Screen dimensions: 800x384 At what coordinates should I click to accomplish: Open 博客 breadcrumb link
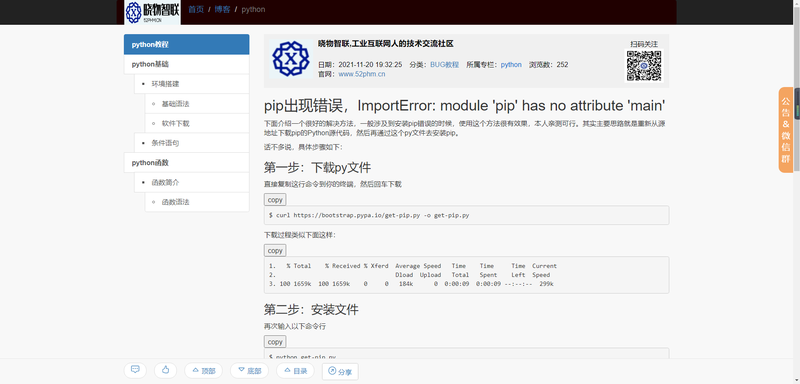click(x=222, y=9)
